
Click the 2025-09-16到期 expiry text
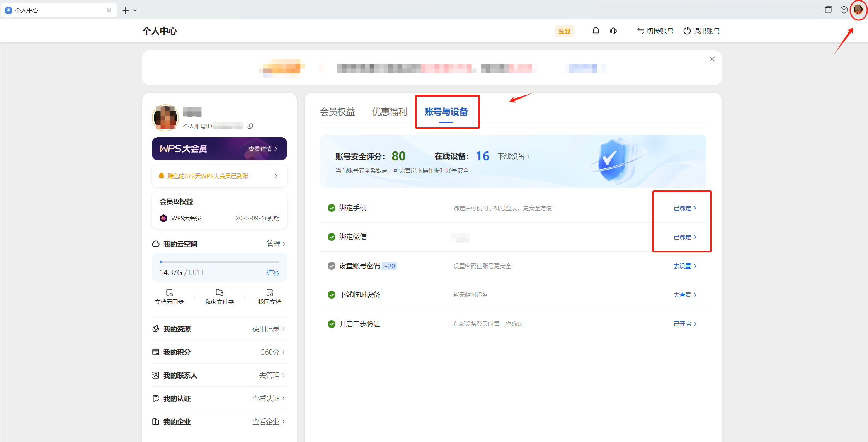click(x=257, y=218)
